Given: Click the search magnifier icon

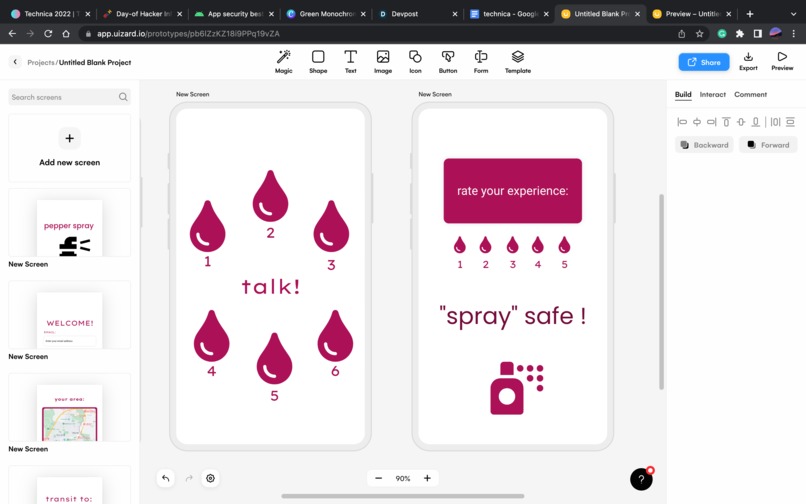Looking at the screenshot, I should pyautogui.click(x=123, y=97).
